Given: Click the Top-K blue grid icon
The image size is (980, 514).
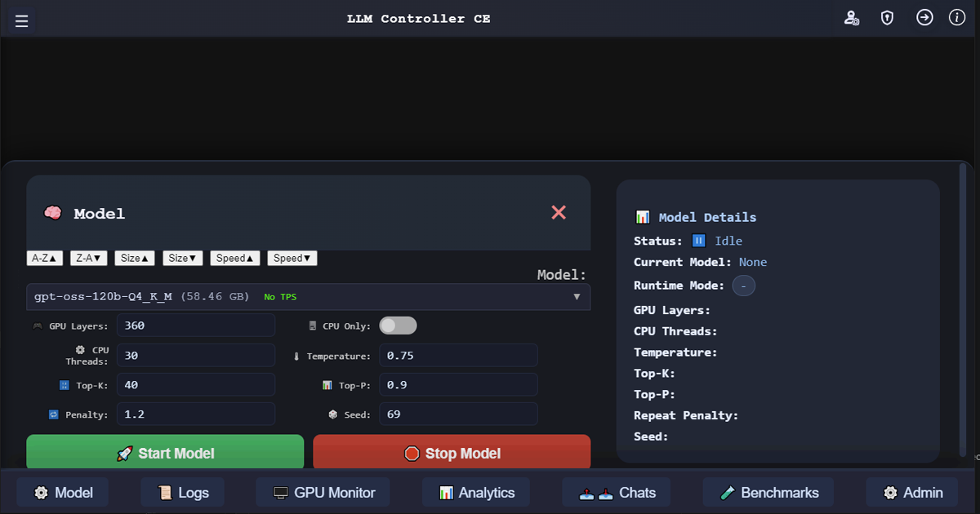Looking at the screenshot, I should click(65, 385).
